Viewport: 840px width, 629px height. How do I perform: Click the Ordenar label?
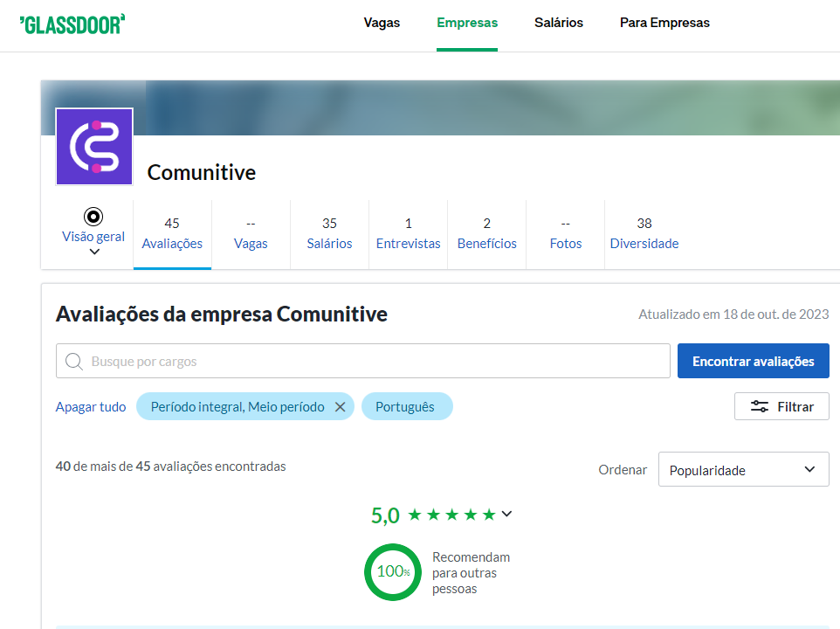[x=623, y=470]
